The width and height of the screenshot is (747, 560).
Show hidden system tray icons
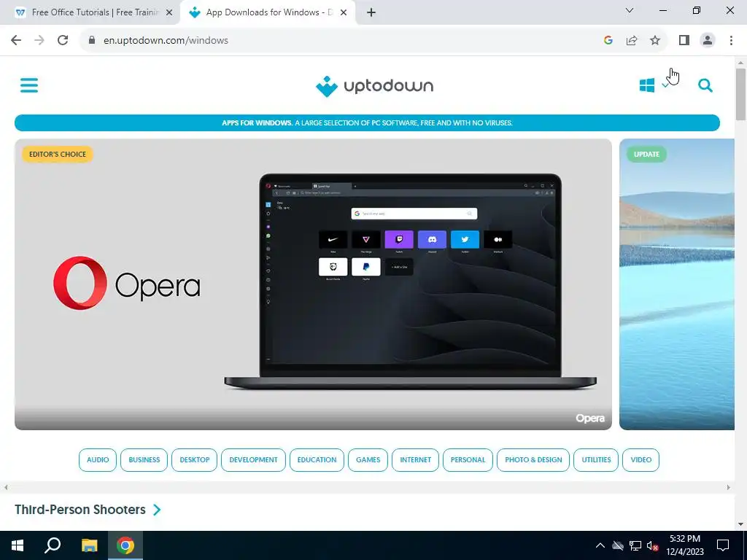tap(600, 545)
